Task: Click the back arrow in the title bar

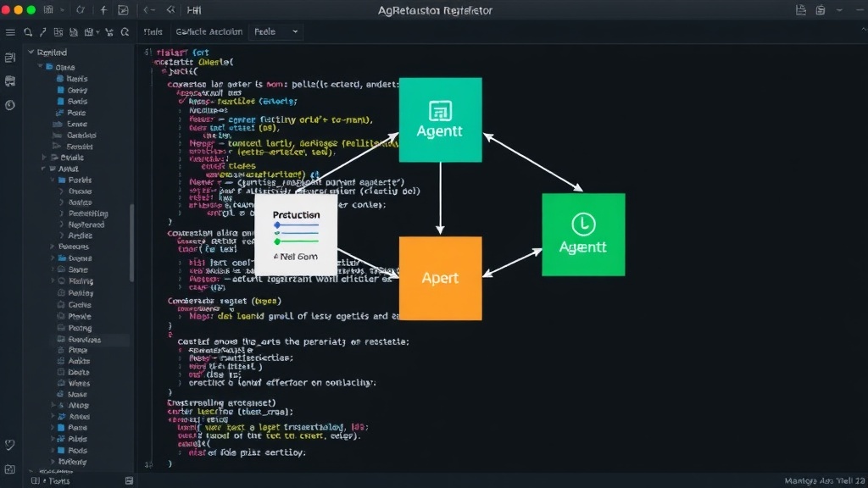Action: tap(147, 10)
